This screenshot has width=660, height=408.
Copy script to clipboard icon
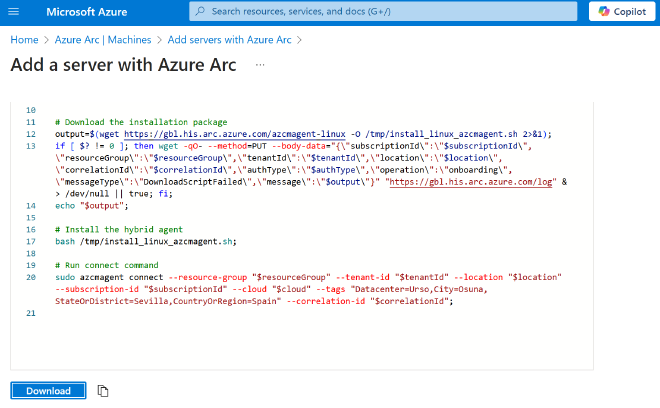(103, 391)
